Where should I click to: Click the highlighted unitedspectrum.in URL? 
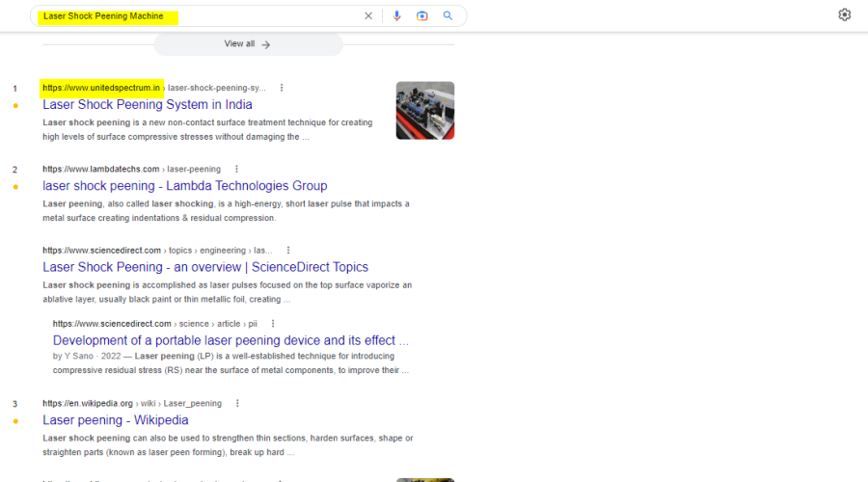click(x=101, y=88)
